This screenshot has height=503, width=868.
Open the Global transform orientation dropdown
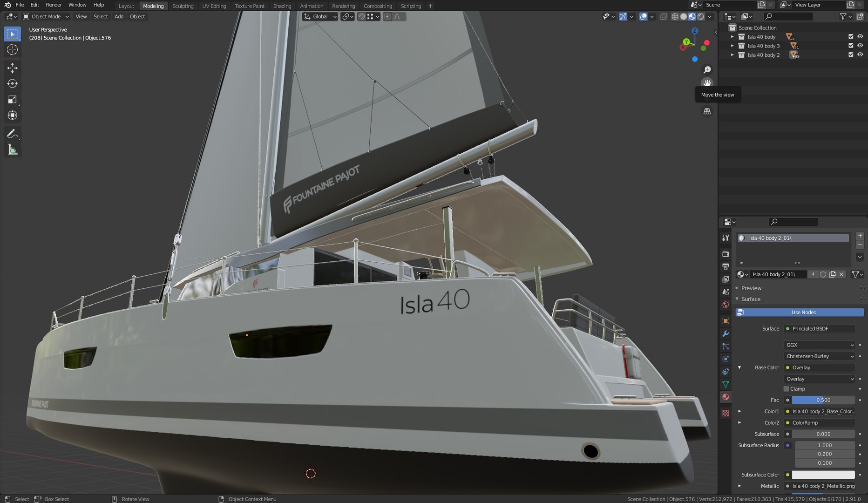[x=320, y=17]
